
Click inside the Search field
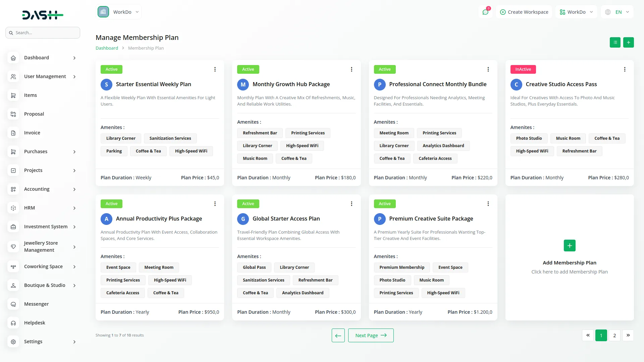[x=43, y=33]
